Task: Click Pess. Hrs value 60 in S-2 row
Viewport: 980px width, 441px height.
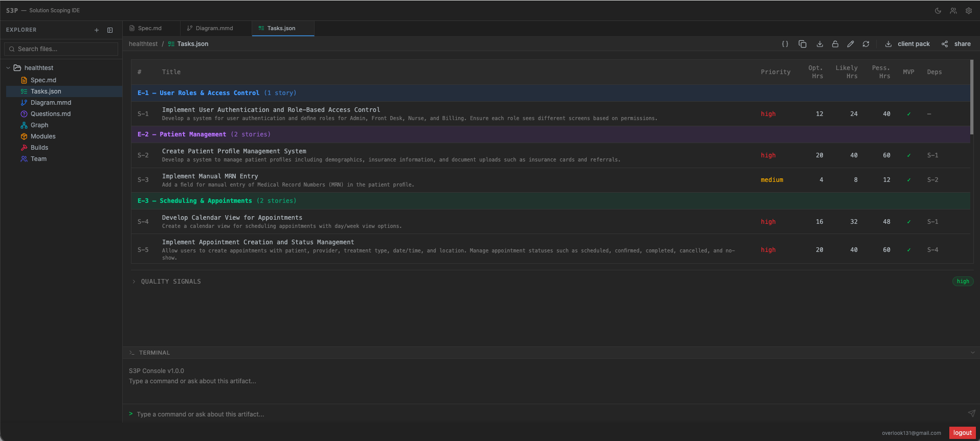Action: click(x=886, y=155)
